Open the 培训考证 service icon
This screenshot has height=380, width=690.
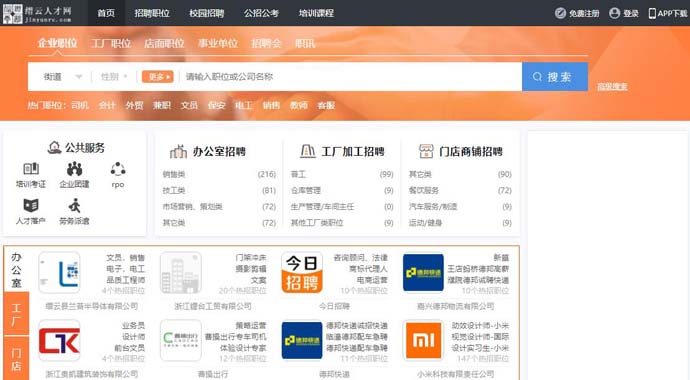[x=31, y=168]
